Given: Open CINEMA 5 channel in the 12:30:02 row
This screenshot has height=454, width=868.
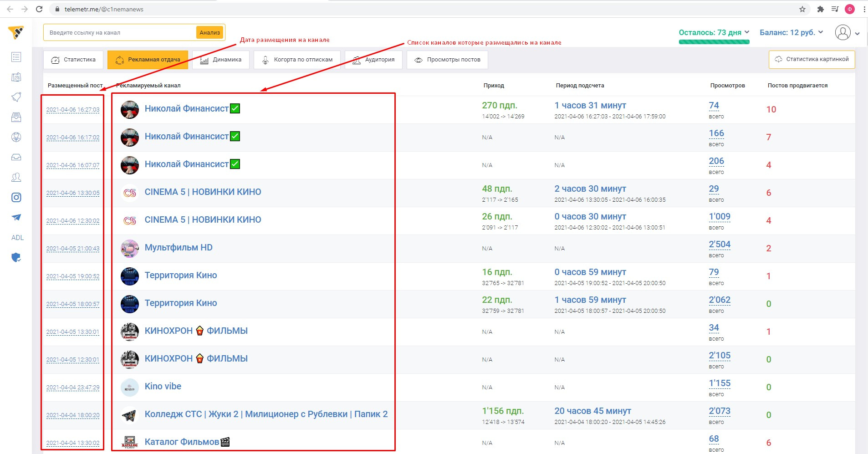Looking at the screenshot, I should pyautogui.click(x=203, y=219).
